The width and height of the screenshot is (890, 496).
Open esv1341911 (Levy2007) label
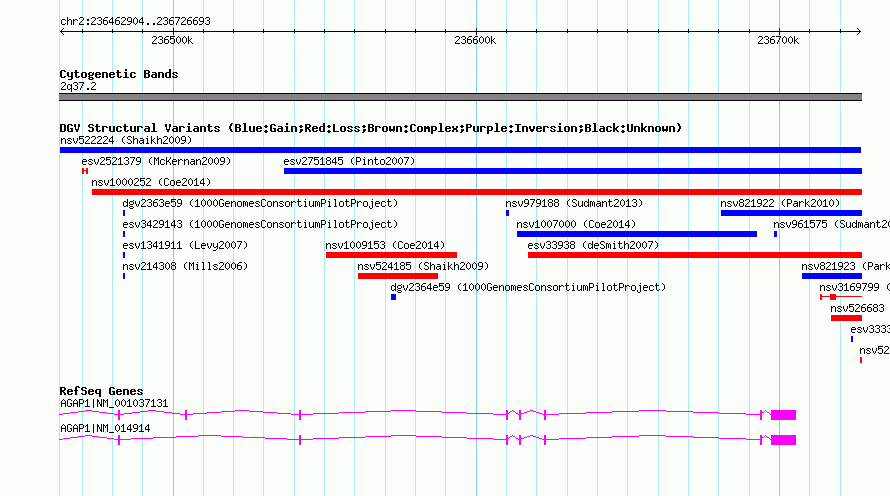click(185, 245)
